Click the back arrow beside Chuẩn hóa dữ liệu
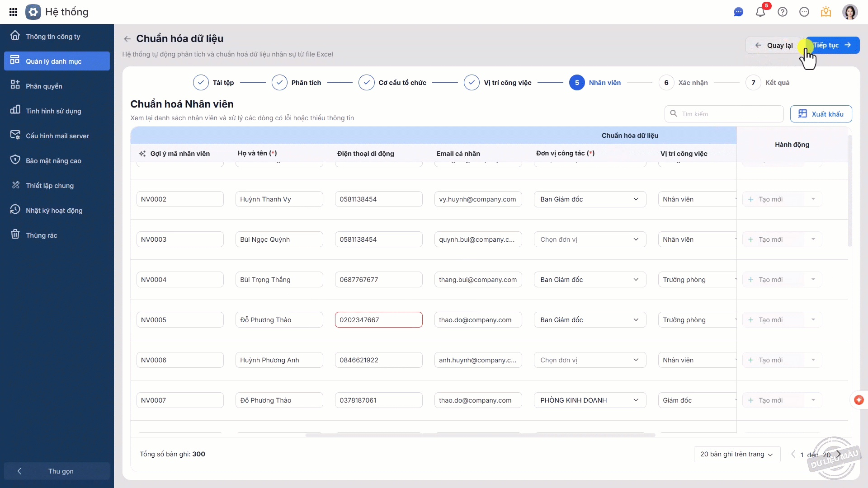This screenshot has width=868, height=488. 127,39
